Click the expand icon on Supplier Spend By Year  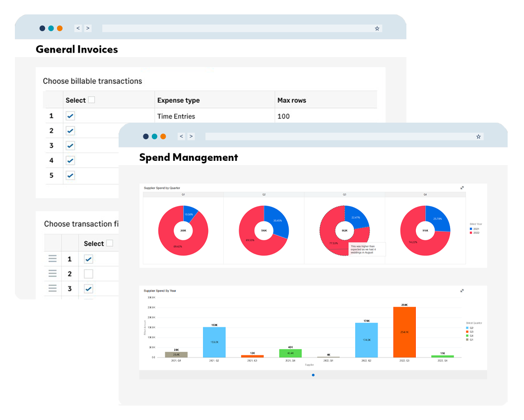462,290
